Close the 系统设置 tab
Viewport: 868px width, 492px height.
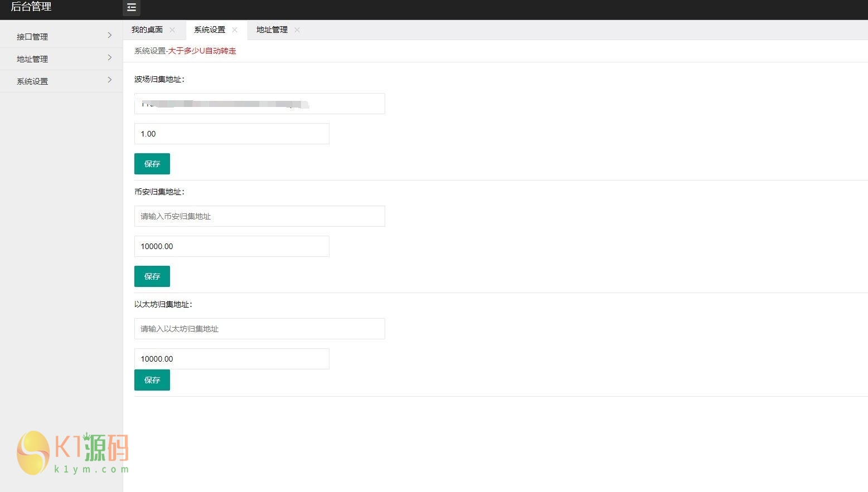[x=235, y=30]
